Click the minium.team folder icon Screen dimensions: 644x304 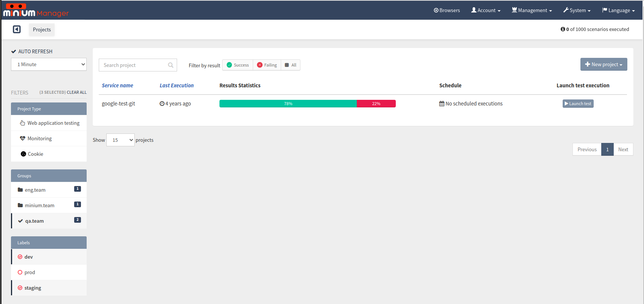click(x=20, y=205)
